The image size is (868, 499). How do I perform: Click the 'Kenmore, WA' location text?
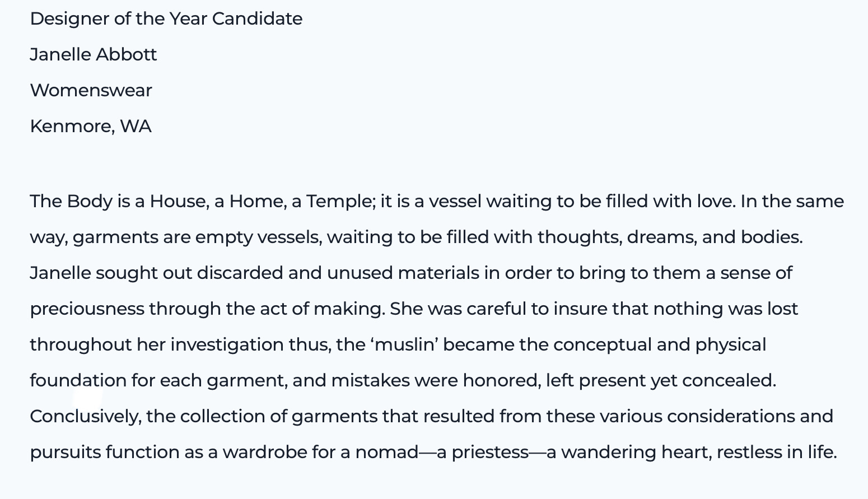(x=91, y=127)
